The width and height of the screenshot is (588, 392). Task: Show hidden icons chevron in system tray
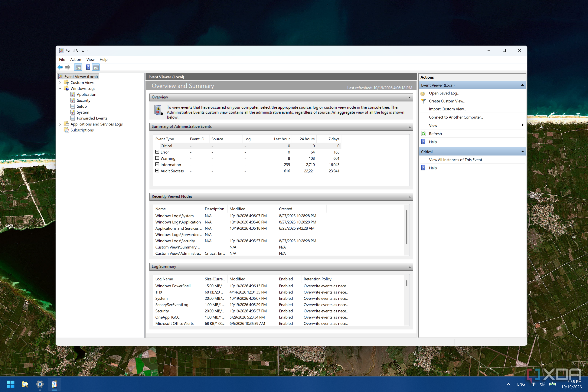point(508,384)
